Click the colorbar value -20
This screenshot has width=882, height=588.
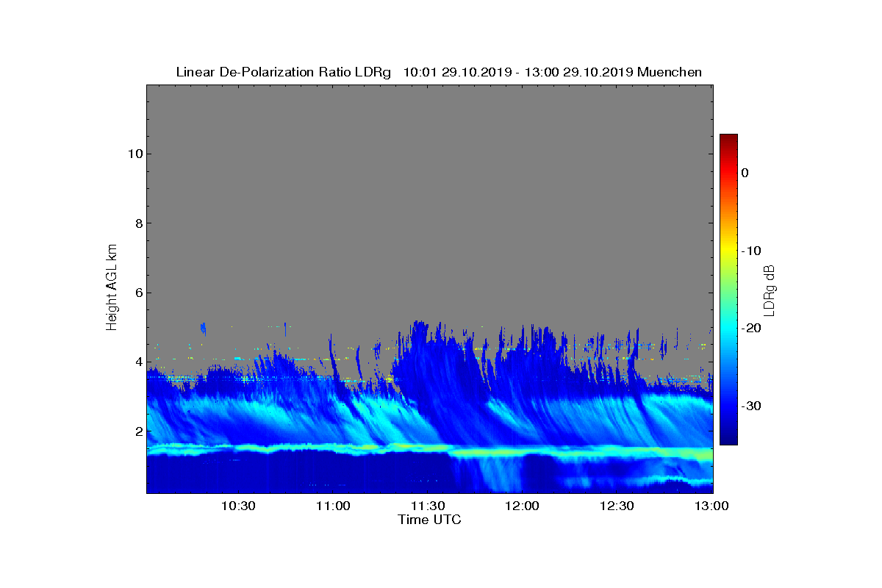tap(750, 329)
